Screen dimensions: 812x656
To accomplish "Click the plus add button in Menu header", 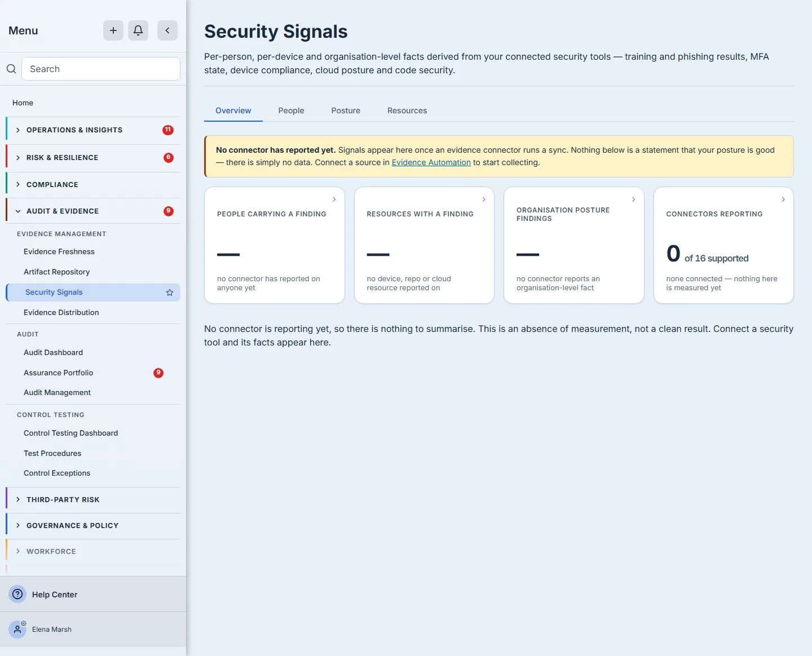I will [113, 30].
